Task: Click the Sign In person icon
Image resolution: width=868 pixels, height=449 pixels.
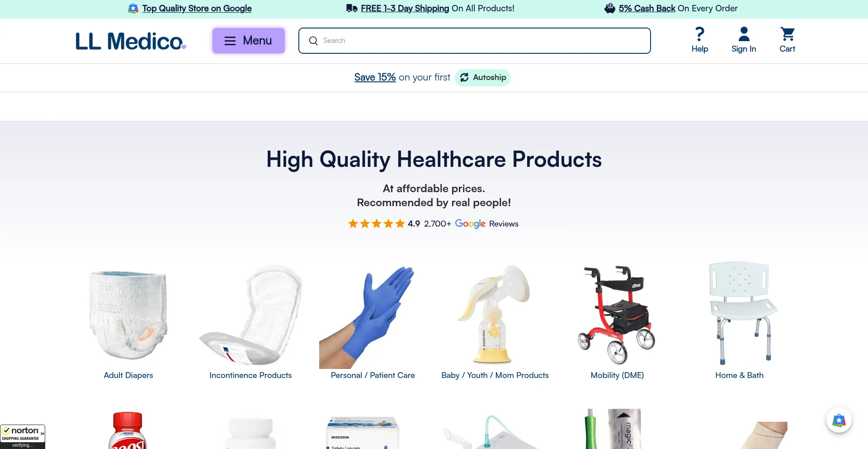Action: (744, 34)
